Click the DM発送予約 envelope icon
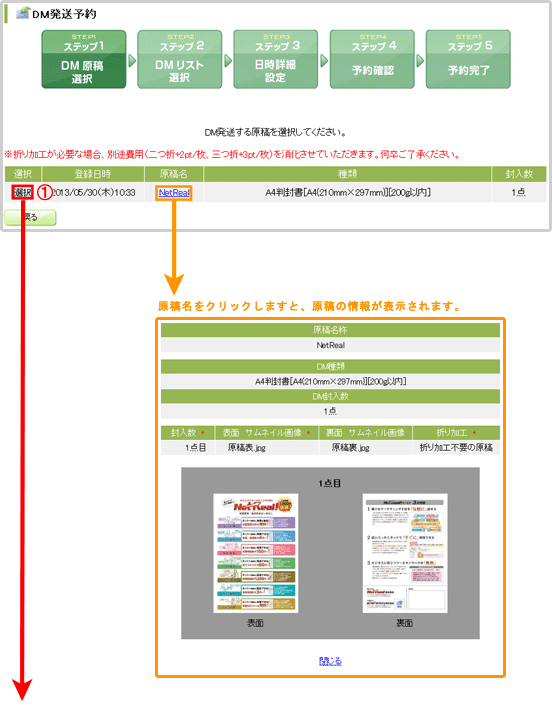The width and height of the screenshot is (552, 715). [x=23, y=13]
